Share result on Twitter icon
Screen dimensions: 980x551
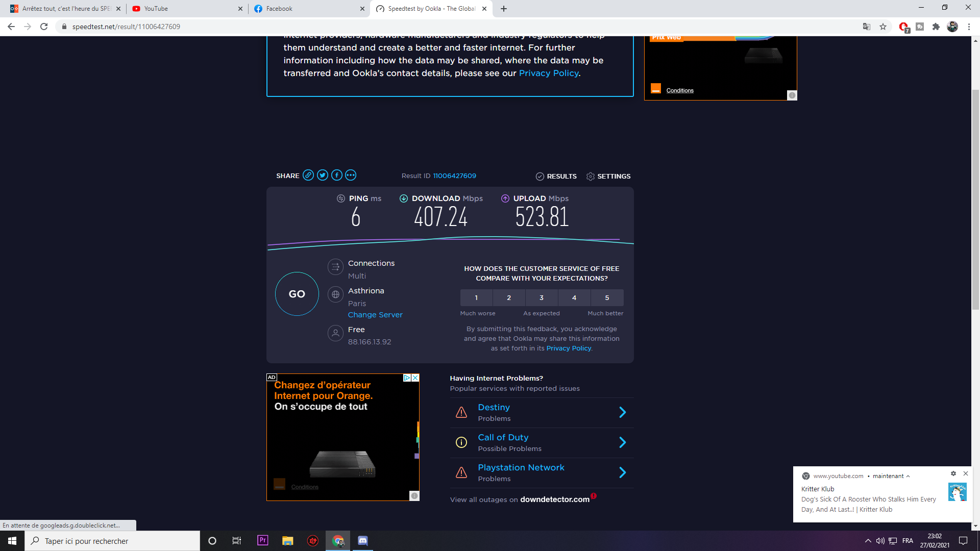[323, 176]
